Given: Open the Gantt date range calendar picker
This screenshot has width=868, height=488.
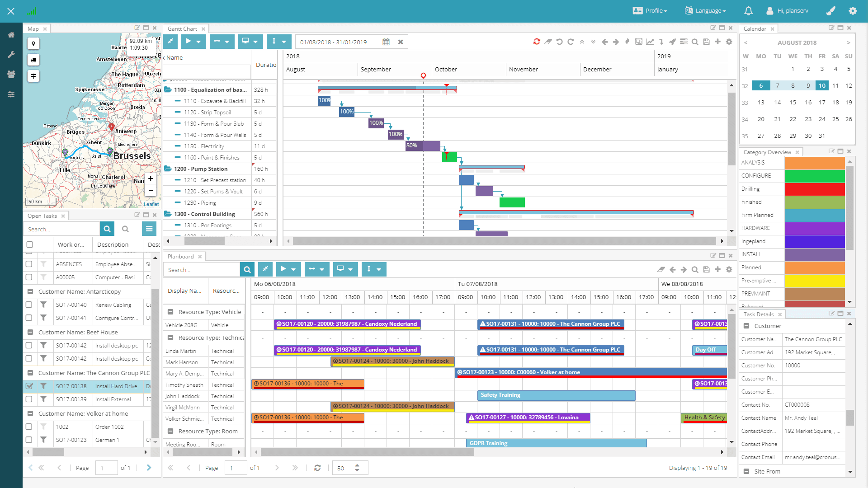Looking at the screenshot, I should point(386,42).
